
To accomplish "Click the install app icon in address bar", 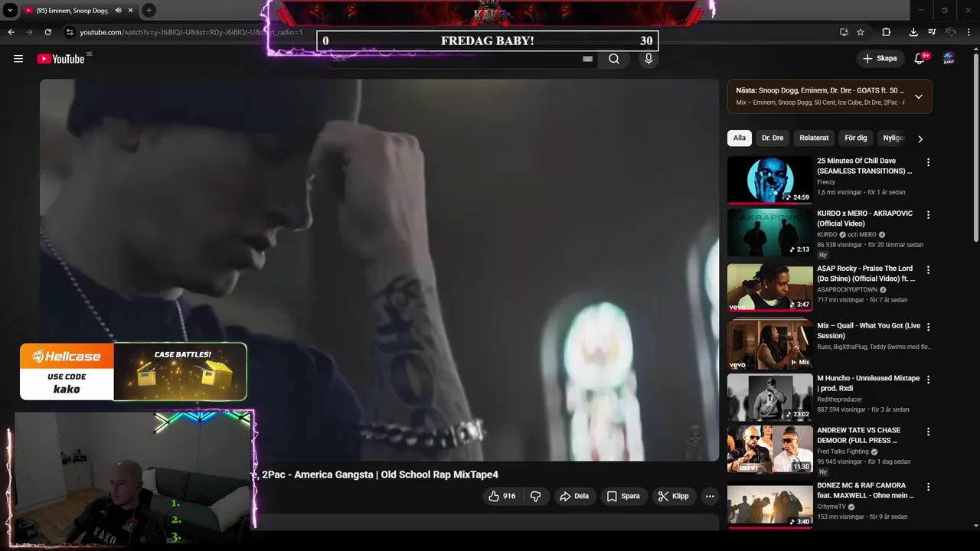I will (x=844, y=32).
